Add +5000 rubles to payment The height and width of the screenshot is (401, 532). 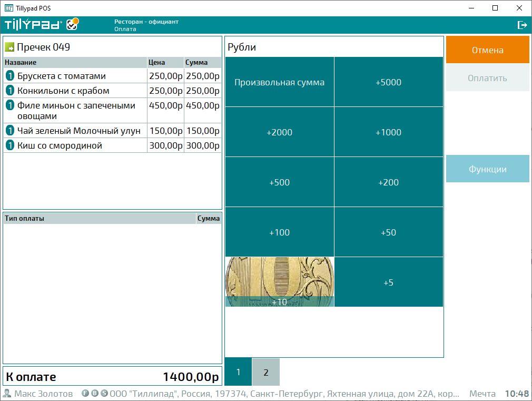(x=388, y=82)
